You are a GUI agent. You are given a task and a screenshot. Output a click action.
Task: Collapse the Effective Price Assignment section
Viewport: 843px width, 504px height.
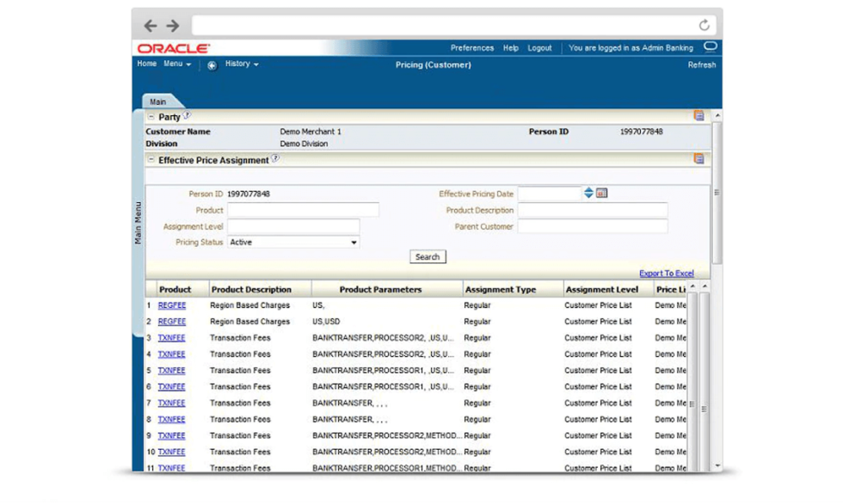click(151, 159)
